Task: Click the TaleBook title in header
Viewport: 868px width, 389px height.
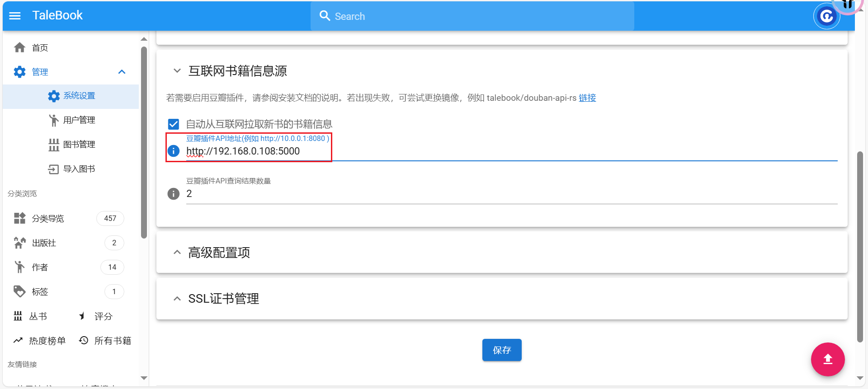Action: pyautogui.click(x=57, y=15)
